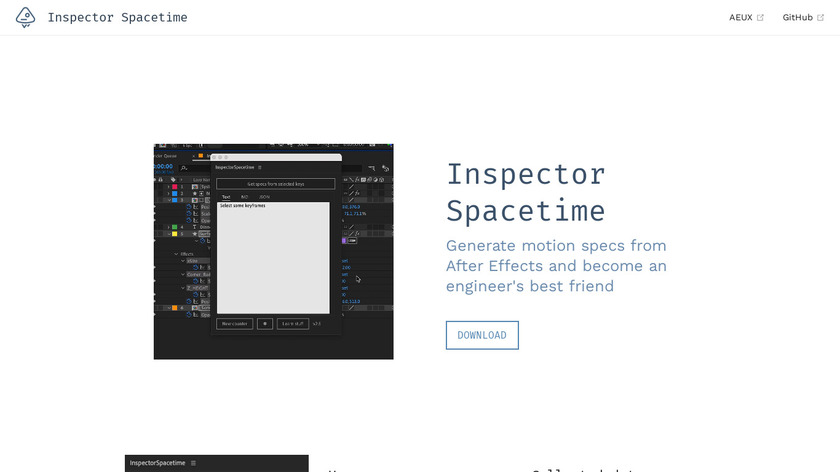Click the yellow label swatch of layer 5
840x472 pixels.
coord(175,234)
